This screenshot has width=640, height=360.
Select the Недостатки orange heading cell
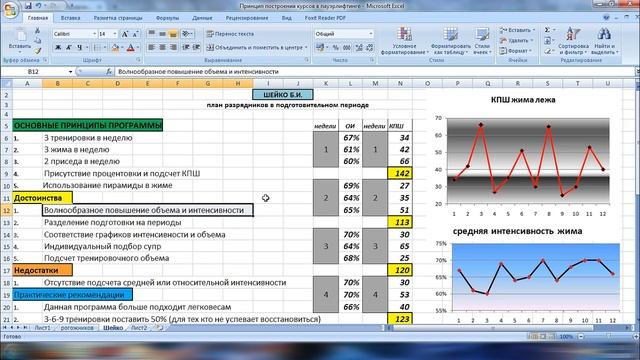pyautogui.click(x=42, y=270)
